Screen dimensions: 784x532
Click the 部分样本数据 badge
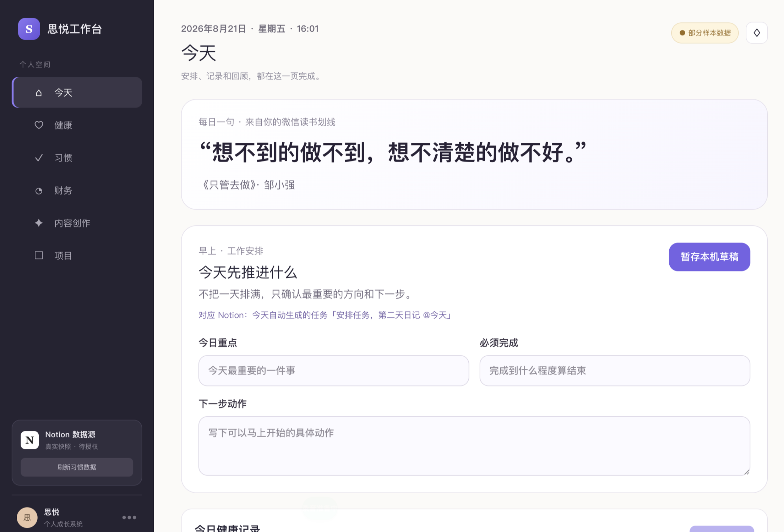coord(705,33)
